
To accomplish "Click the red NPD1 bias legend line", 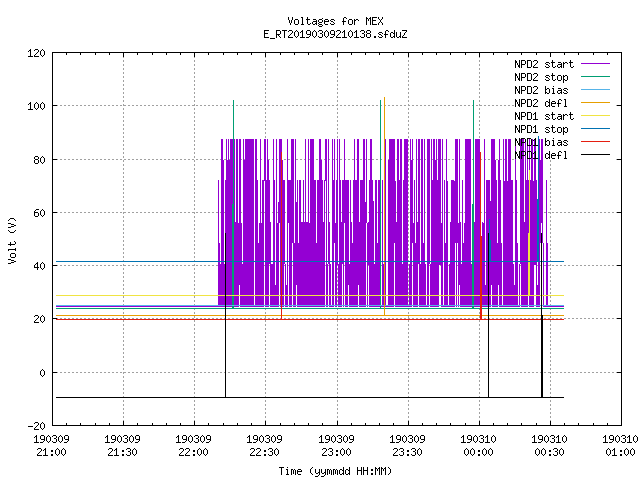I will tap(595, 142).
